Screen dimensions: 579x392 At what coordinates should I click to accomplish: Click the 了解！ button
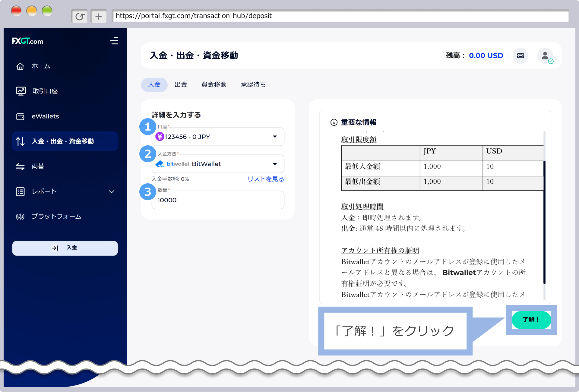(x=531, y=320)
